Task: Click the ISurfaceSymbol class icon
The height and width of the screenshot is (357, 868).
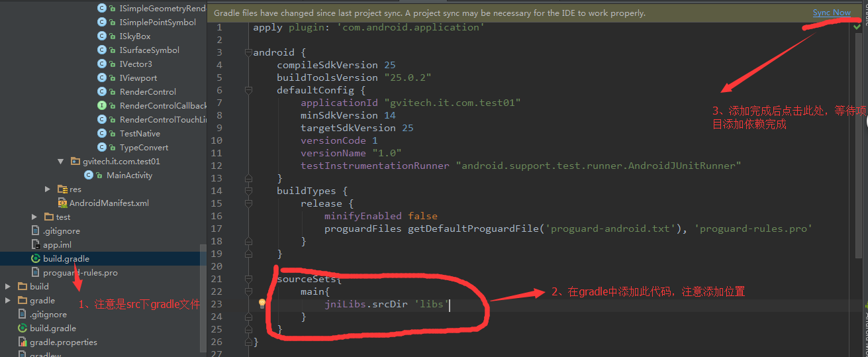Action: (102, 50)
